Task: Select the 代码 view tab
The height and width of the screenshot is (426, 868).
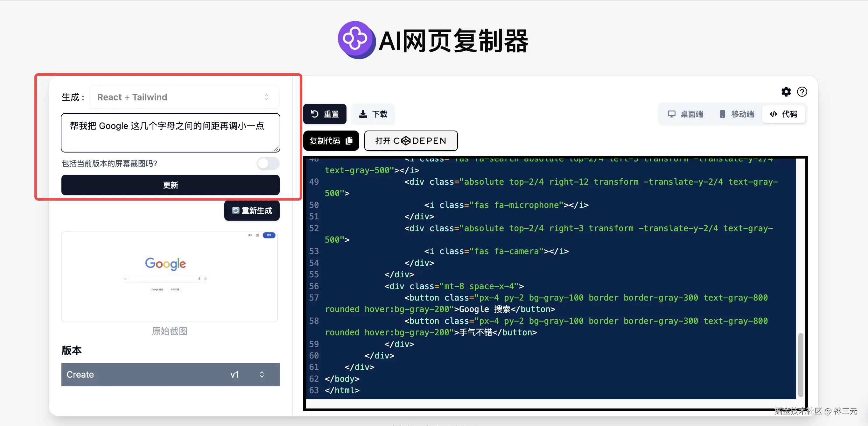Action: [x=784, y=114]
